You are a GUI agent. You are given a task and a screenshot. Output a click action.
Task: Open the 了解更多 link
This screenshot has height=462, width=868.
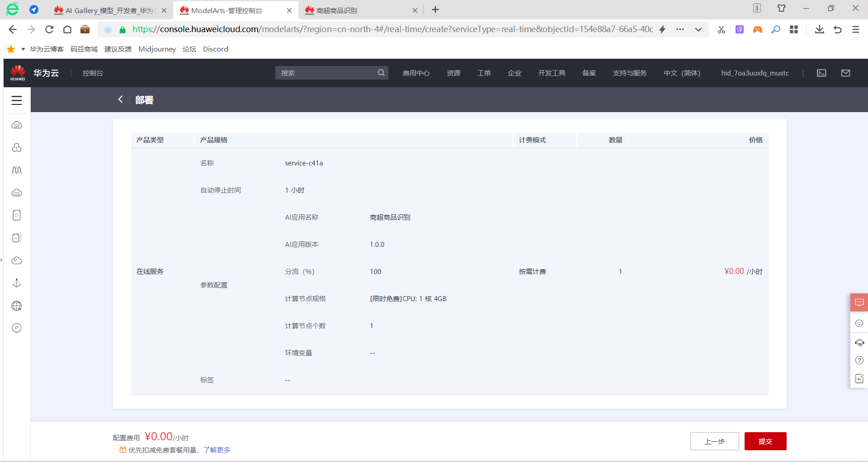click(x=217, y=450)
